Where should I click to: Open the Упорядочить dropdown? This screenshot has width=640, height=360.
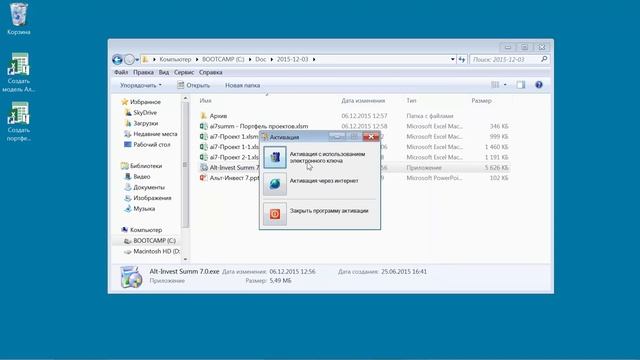(x=140, y=85)
